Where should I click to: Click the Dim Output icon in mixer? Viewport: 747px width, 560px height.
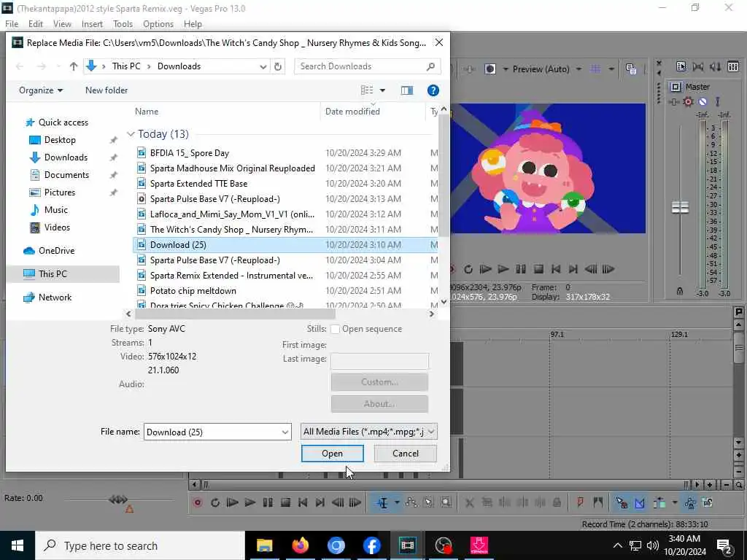(715, 66)
